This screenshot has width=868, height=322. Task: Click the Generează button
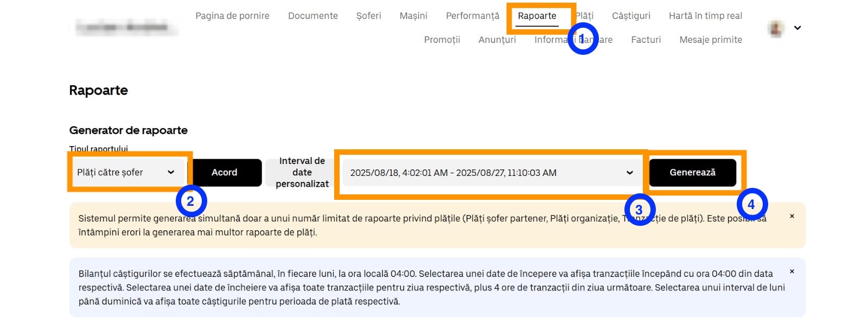click(693, 172)
